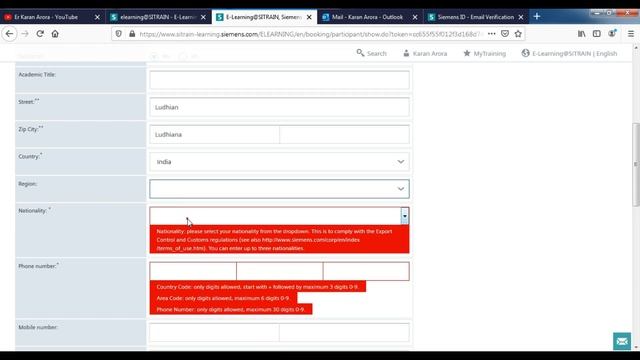Screen dimensions: 640x360
Task: Switch to Siemens ID Email Verification tab
Action: [x=476, y=17]
